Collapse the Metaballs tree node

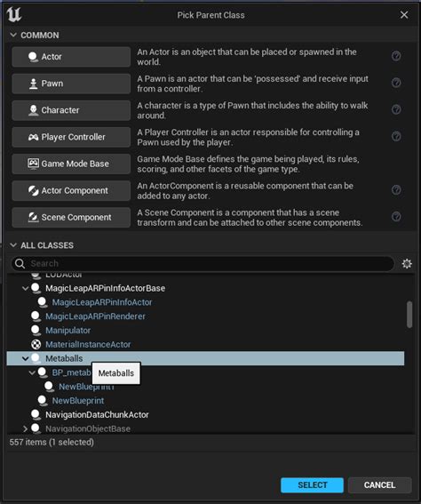point(25,358)
